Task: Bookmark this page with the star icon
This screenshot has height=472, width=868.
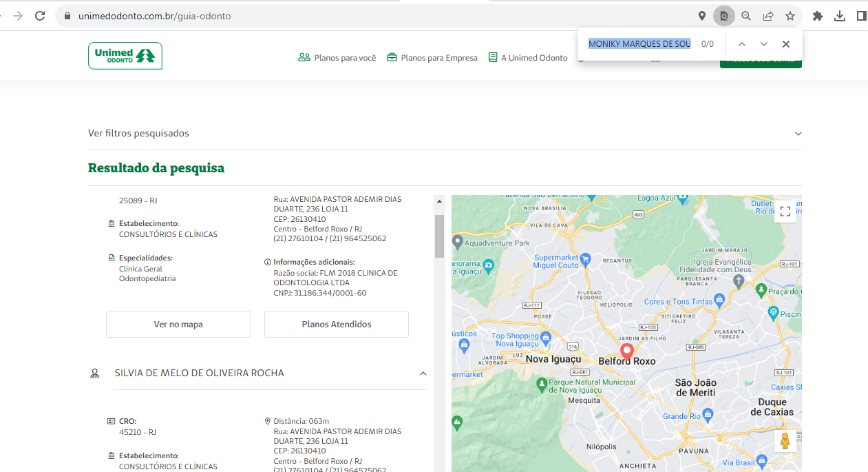Action: 790,16
